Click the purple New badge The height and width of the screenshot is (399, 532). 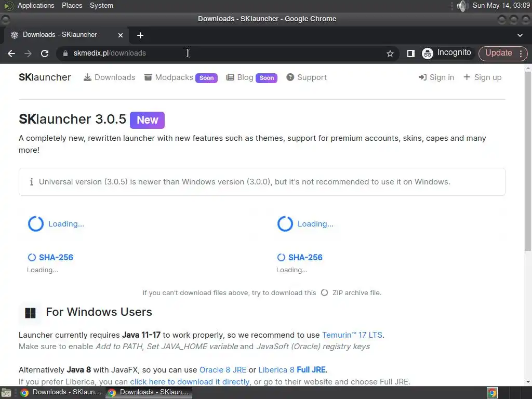pyautogui.click(x=147, y=120)
